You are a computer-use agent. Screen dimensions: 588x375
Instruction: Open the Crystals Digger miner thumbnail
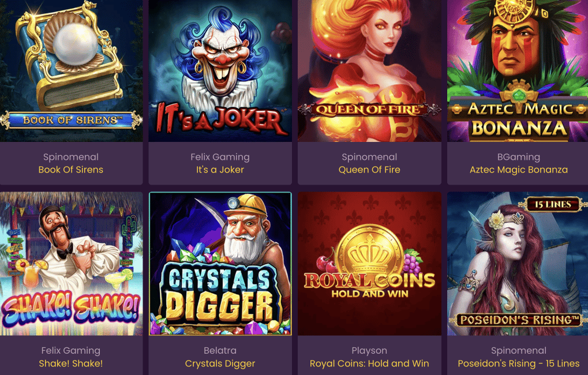(x=220, y=264)
